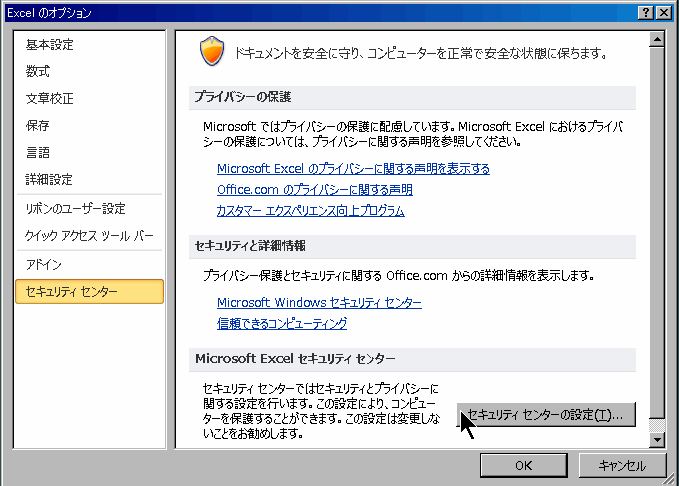Open Microsoft Excel のプライバシーに関する声明を表示する link
Image resolution: width=679 pixels, height=486 pixels.
[353, 168]
